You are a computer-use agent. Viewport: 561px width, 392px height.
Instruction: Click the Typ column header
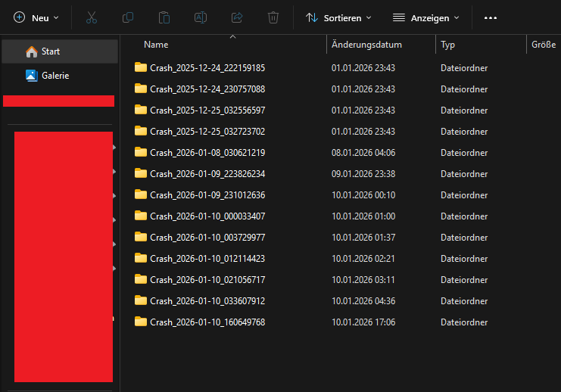(x=448, y=45)
